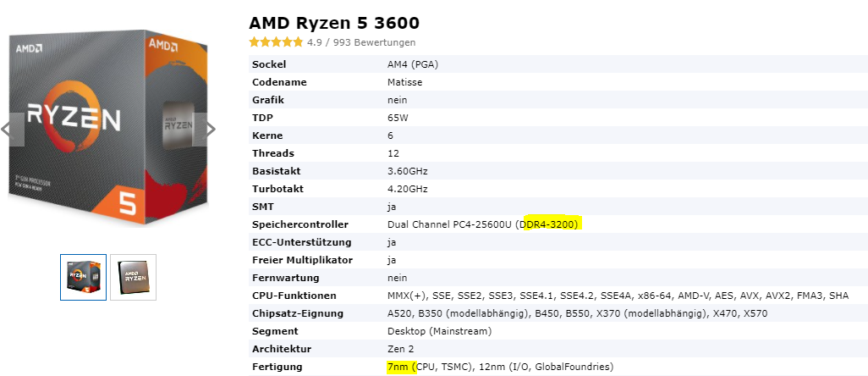Click the highlighted DDR4-3200 text
Viewport: 868px width, 376px height.
pyautogui.click(x=554, y=224)
